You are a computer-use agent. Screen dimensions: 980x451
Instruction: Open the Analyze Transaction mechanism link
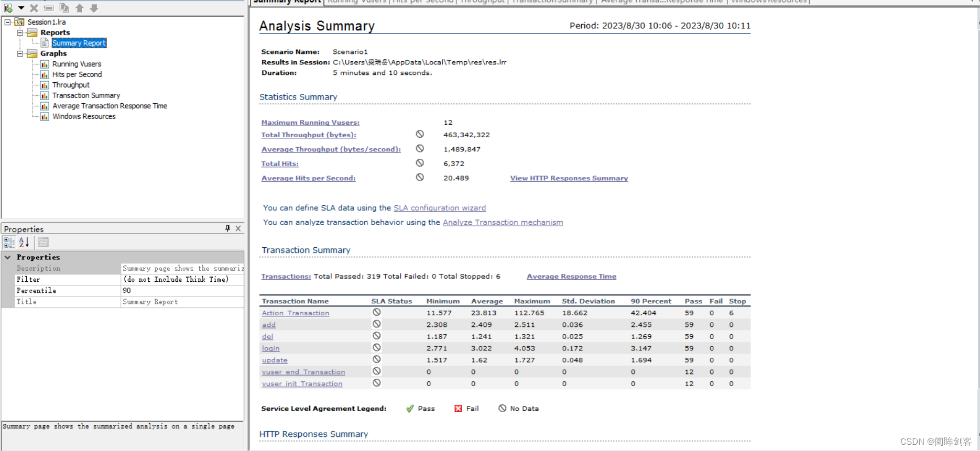[x=503, y=223]
